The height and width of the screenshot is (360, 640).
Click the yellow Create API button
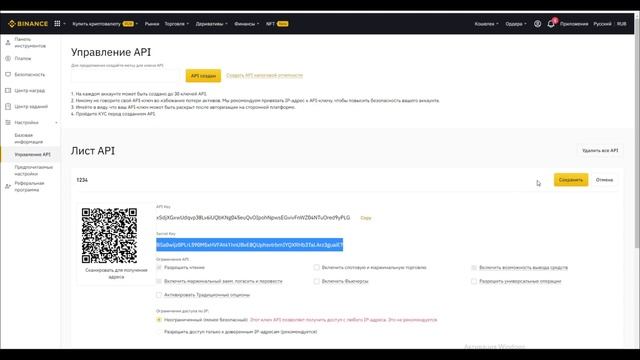(203, 76)
